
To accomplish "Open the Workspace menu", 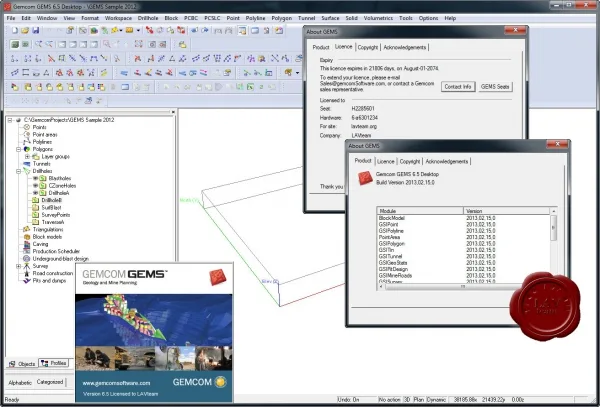I will click(x=118, y=18).
